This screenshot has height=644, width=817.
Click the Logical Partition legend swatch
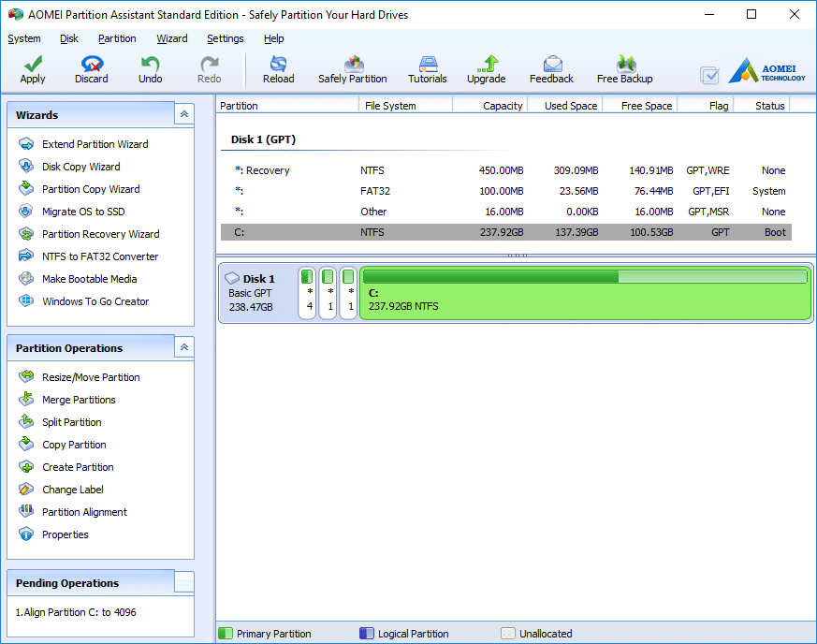tap(367, 633)
